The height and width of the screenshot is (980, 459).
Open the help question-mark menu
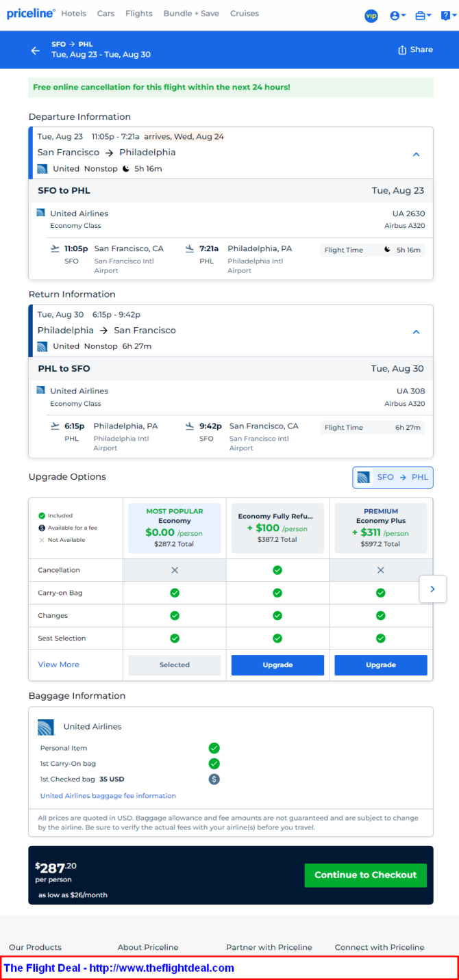click(447, 16)
